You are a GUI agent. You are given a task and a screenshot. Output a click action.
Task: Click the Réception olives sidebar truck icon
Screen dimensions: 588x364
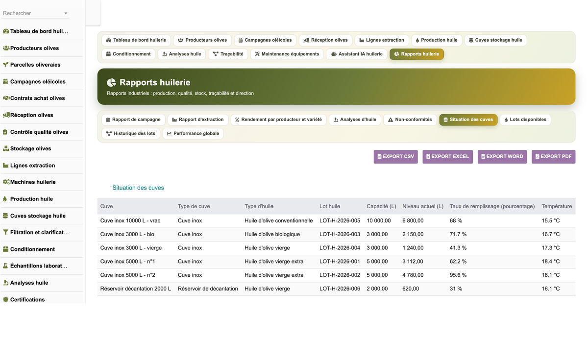point(6,115)
